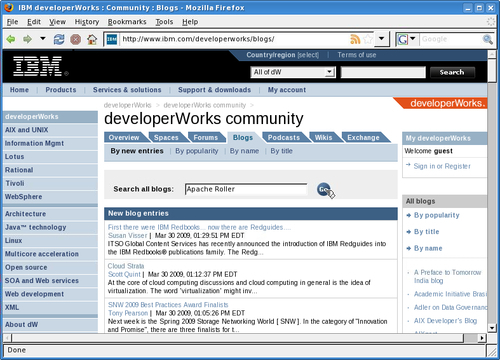The image size is (500, 360).
Task: Open the Google search engine selector
Action: click(x=406, y=39)
